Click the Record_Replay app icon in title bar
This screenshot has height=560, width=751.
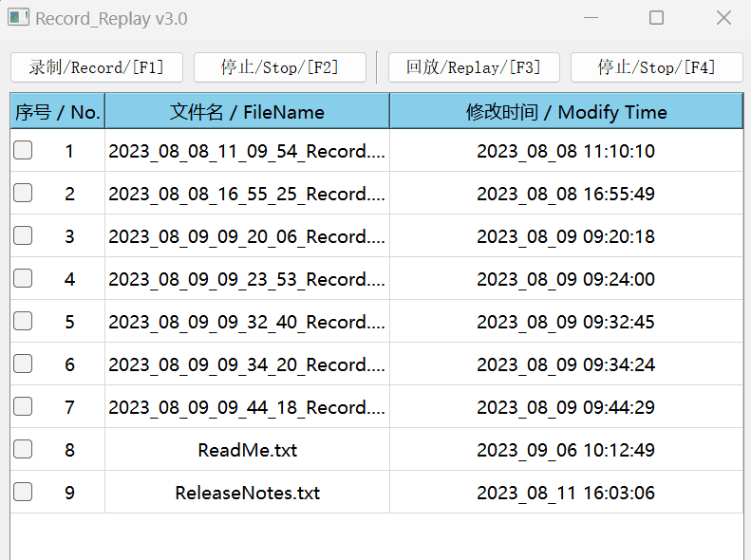18,18
